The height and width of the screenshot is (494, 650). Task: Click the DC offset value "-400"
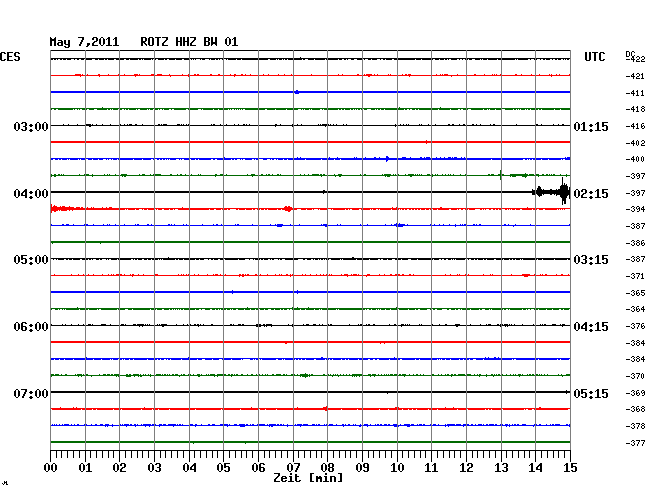(635, 159)
